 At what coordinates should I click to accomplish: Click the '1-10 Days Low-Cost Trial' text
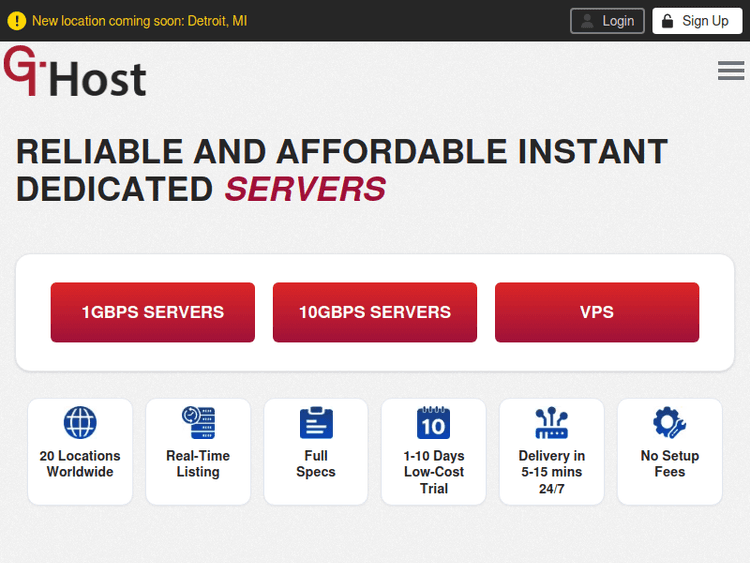pyautogui.click(x=434, y=472)
